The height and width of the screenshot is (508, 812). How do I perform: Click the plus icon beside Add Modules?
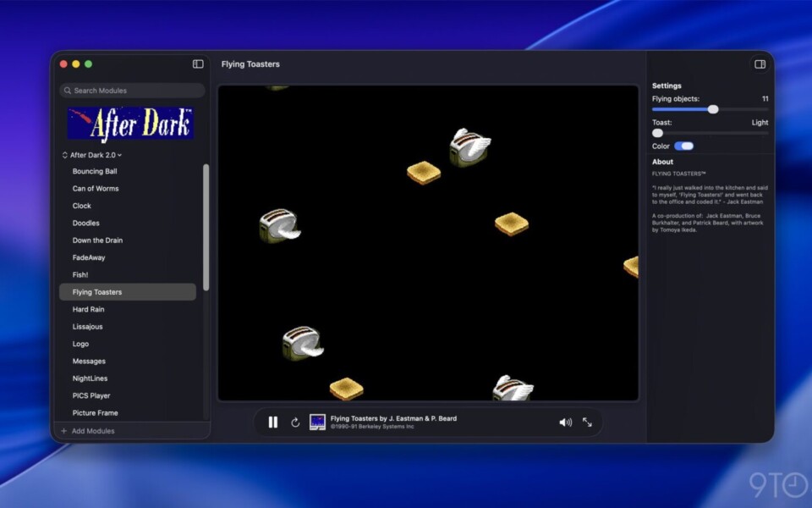tap(63, 431)
